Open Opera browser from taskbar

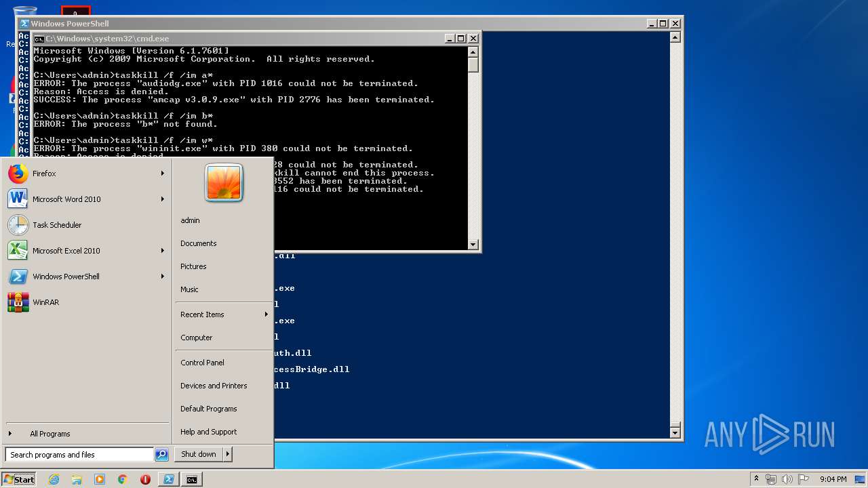coord(145,479)
